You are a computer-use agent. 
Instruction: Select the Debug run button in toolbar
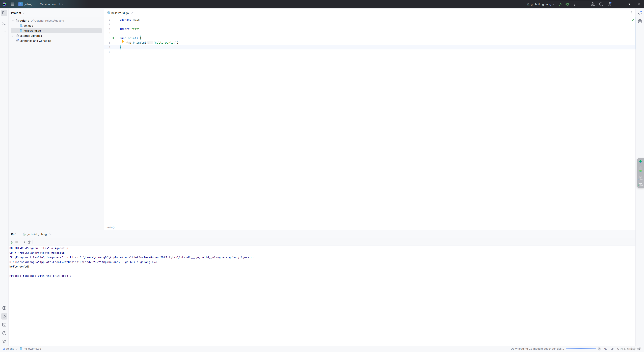click(567, 4)
